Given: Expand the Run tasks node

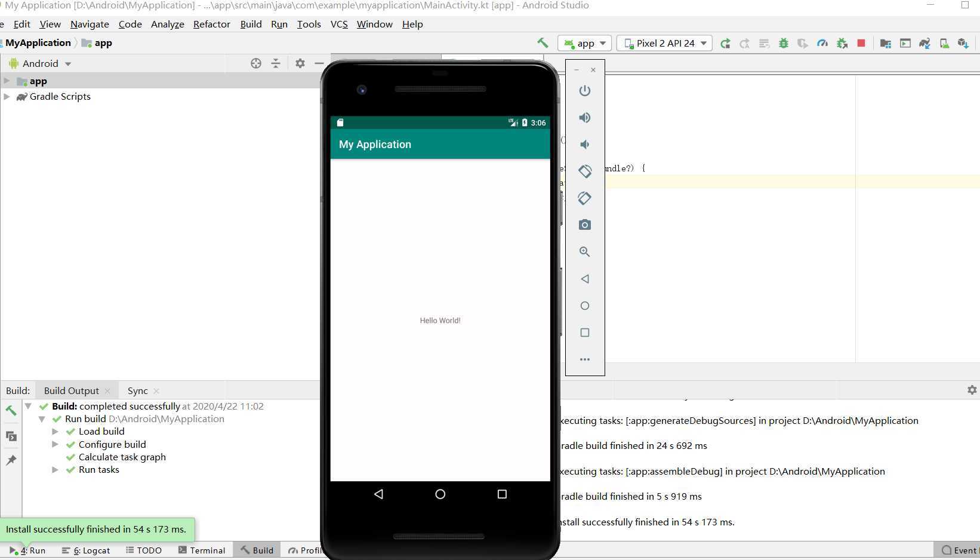Looking at the screenshot, I should (x=55, y=470).
